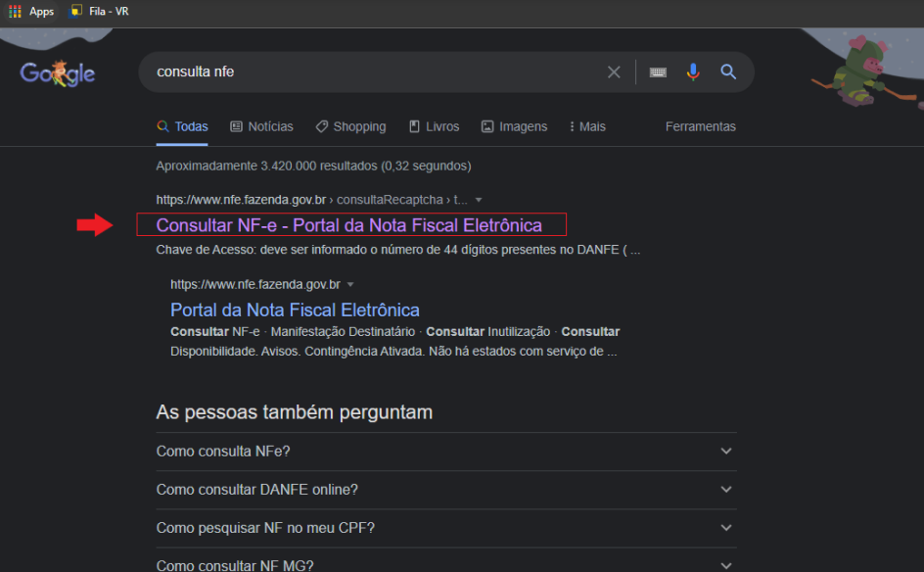
Task: Open the Ferramentas search tools
Action: [x=701, y=126]
